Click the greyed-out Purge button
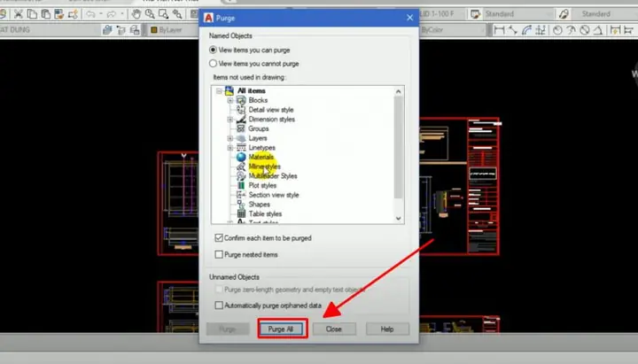 [228, 329]
